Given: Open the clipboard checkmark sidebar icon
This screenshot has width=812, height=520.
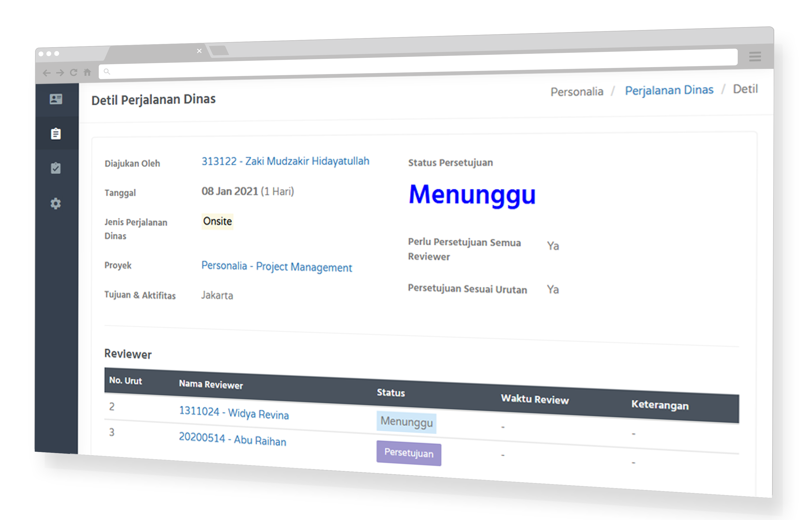Looking at the screenshot, I should pos(56,168).
